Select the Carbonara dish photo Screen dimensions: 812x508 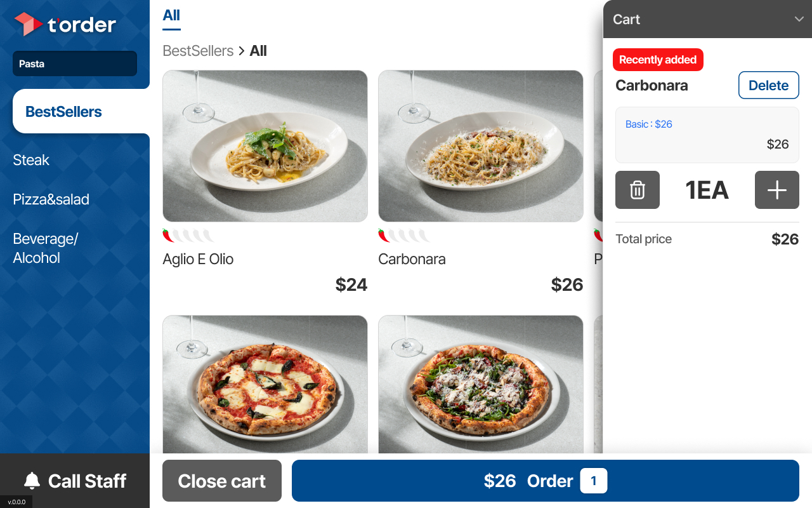(481, 146)
